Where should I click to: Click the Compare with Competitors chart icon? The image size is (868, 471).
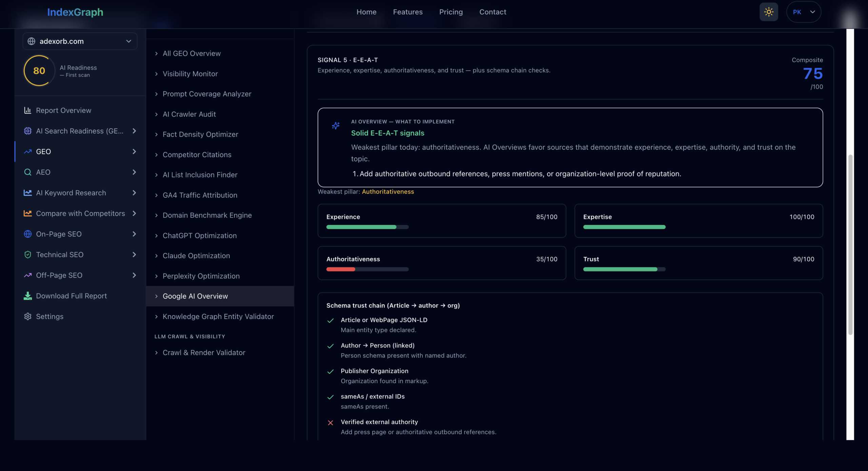(x=27, y=213)
